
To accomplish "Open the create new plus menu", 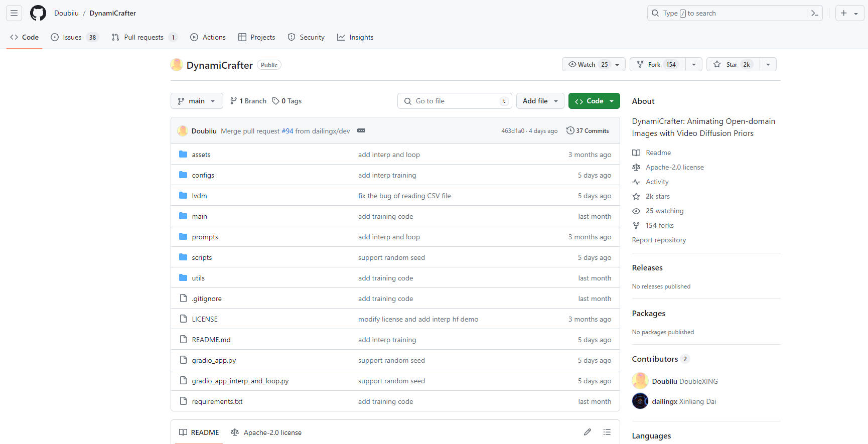I will (849, 13).
